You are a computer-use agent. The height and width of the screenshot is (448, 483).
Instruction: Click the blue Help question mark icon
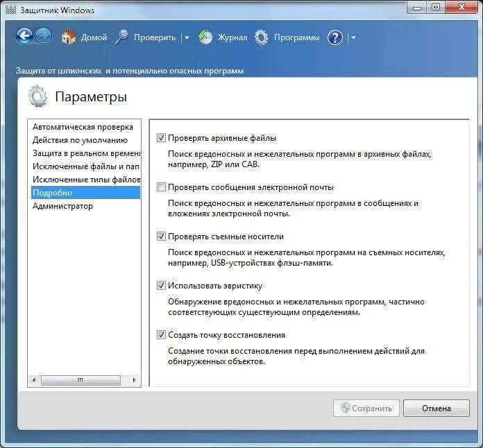tap(335, 37)
